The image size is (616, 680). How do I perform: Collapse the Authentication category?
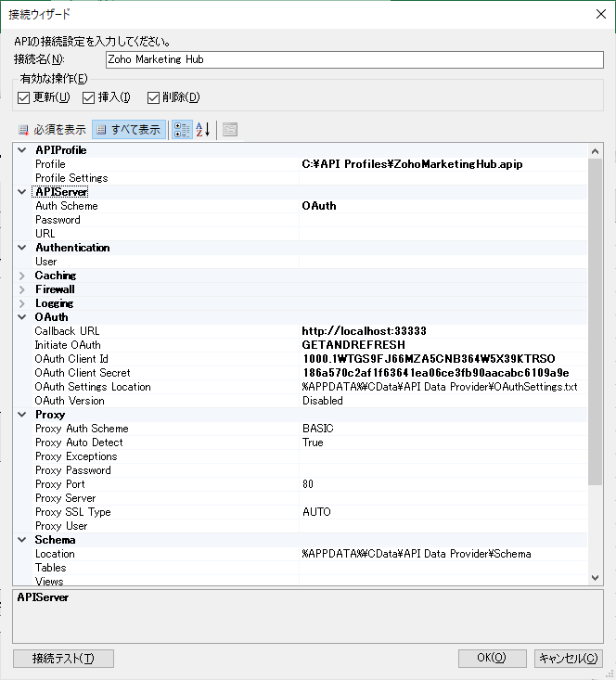22,248
